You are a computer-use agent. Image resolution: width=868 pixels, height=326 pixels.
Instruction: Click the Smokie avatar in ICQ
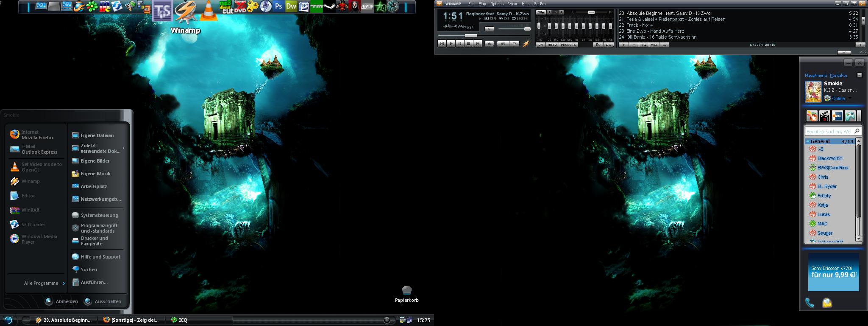[813, 92]
